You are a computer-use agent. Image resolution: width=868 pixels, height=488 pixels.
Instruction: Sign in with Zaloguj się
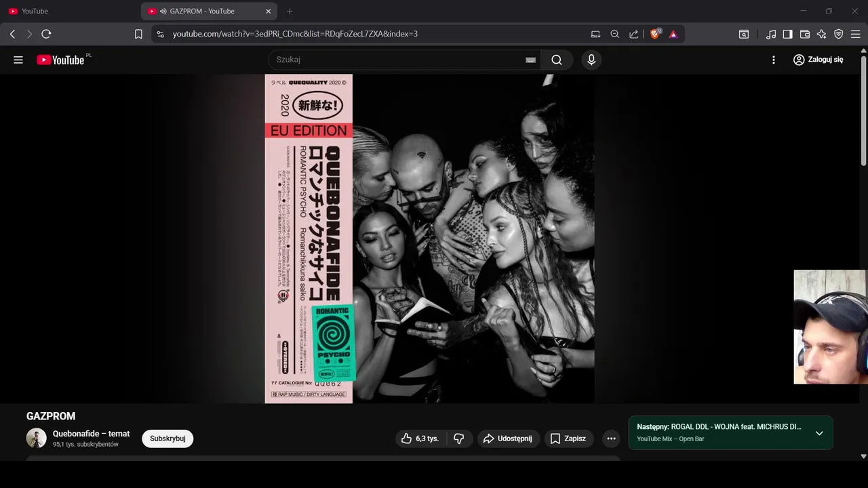pyautogui.click(x=818, y=60)
